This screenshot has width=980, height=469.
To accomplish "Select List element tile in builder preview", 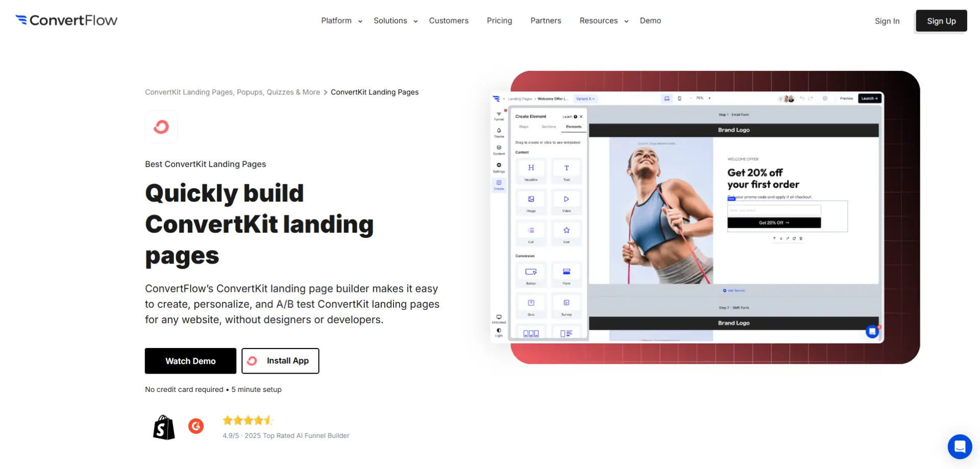I will click(x=531, y=233).
